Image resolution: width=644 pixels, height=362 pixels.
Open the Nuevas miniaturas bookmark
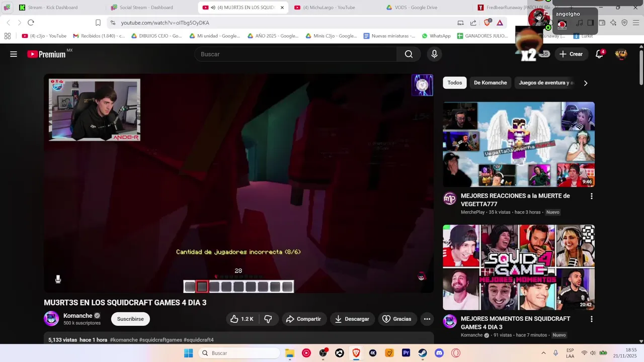389,36
